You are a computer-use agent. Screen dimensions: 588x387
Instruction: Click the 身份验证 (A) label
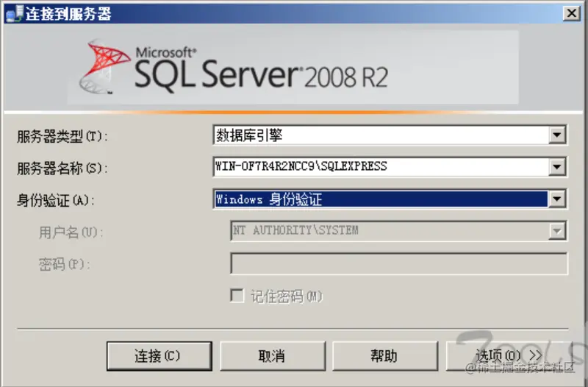(56, 200)
